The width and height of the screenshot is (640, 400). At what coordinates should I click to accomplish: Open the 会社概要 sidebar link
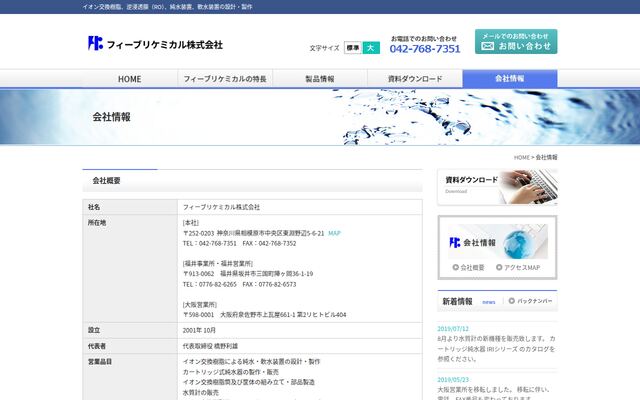(472, 267)
